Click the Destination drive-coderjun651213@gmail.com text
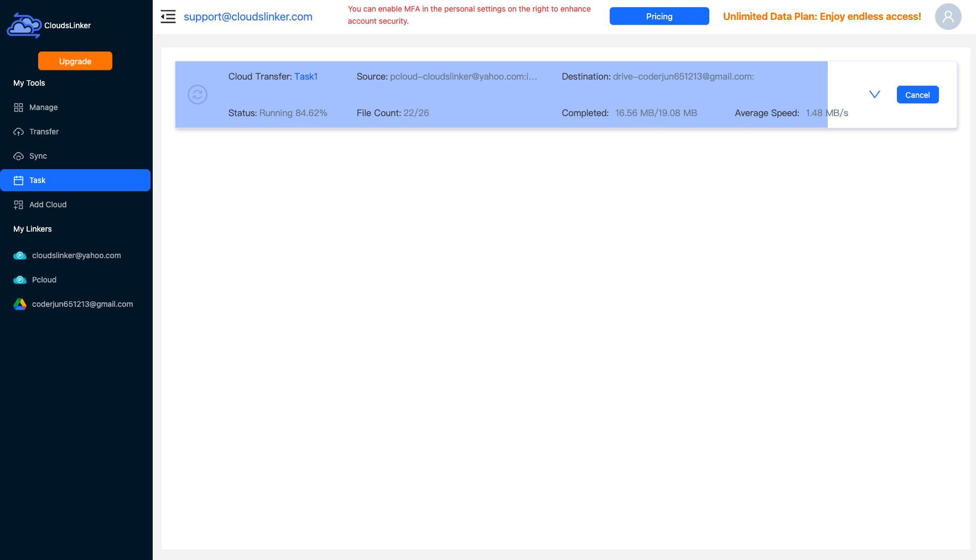The image size is (976, 560). (658, 76)
